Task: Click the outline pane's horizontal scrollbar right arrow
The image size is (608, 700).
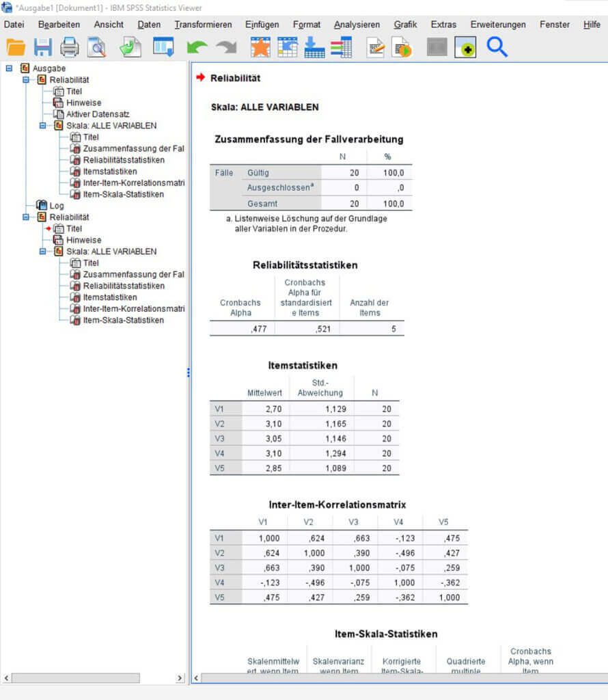Action: [180, 678]
